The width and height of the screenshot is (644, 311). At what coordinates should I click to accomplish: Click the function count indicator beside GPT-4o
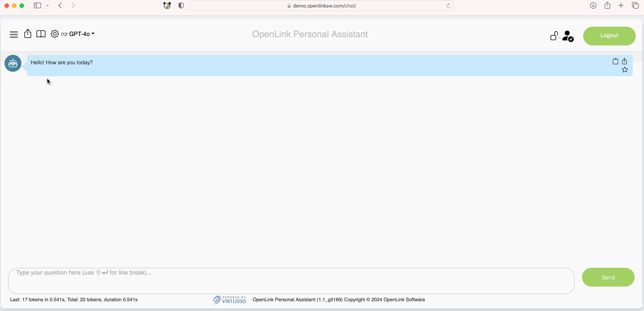(x=64, y=34)
